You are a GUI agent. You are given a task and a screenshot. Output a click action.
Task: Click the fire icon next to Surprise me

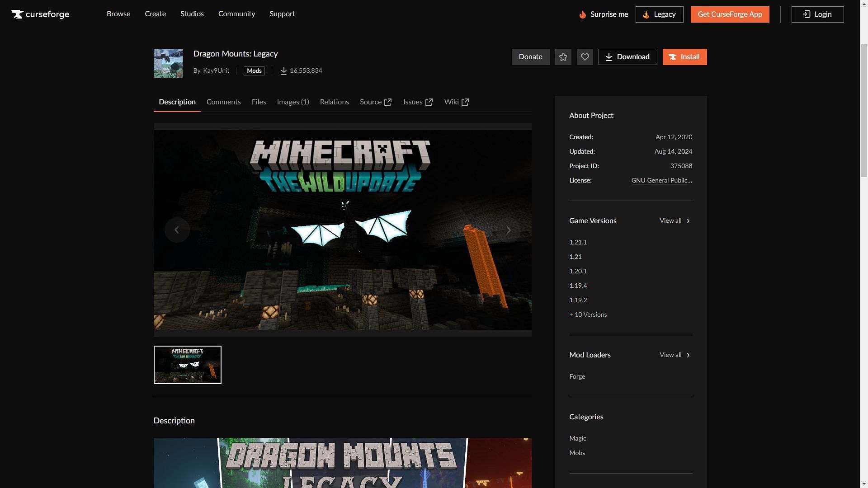pos(581,14)
